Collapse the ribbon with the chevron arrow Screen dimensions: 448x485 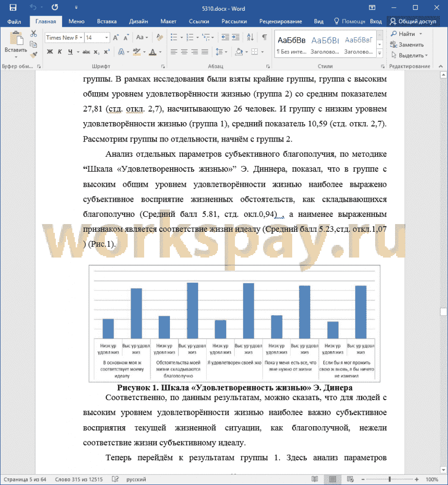tap(441, 66)
